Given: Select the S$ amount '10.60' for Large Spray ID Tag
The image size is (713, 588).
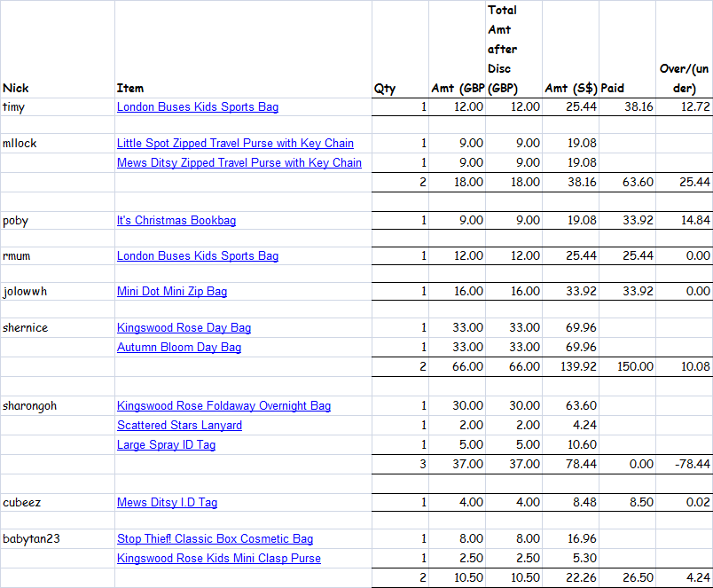Looking at the screenshot, I should pyautogui.click(x=571, y=444).
